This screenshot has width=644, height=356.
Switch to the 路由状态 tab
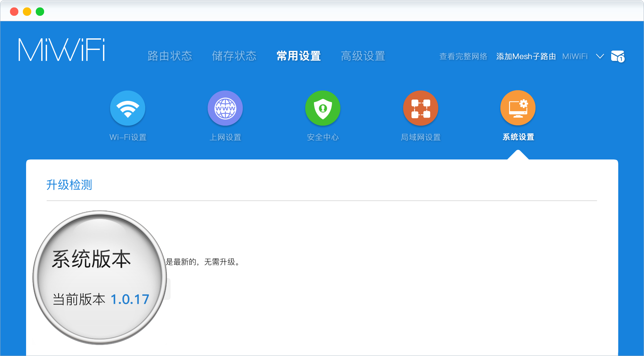click(170, 56)
